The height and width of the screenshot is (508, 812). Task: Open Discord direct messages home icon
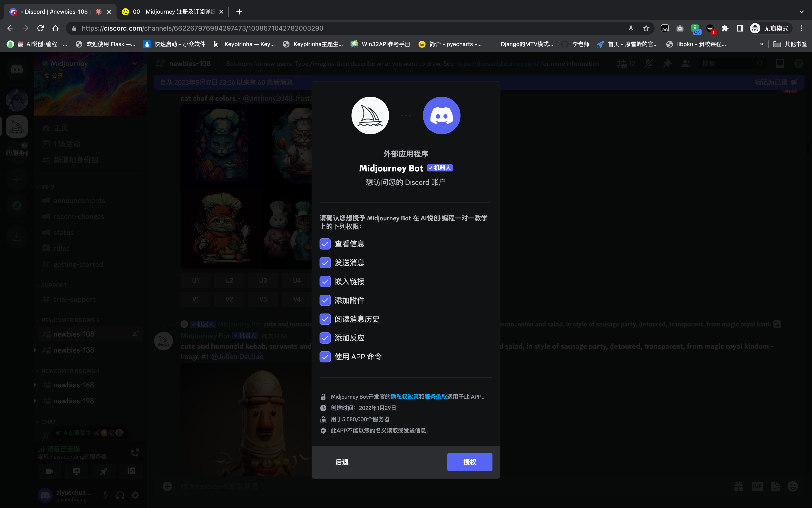17,70
